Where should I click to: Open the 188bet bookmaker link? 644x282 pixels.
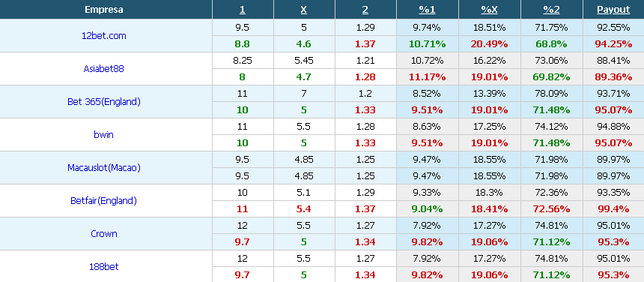click(104, 266)
